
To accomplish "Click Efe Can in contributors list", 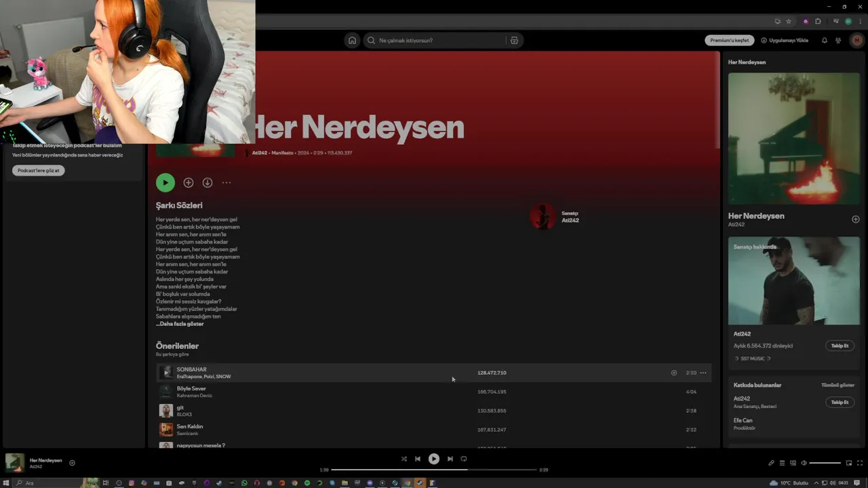I will click(743, 420).
